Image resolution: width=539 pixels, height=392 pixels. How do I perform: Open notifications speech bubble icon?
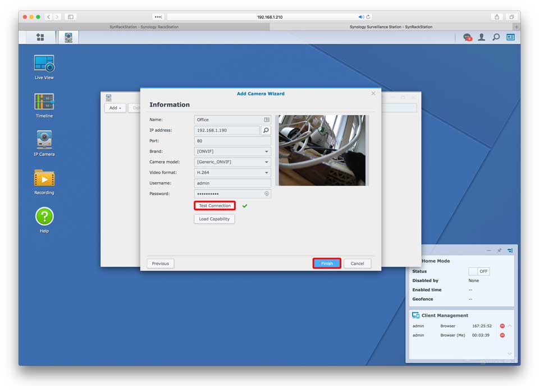467,37
